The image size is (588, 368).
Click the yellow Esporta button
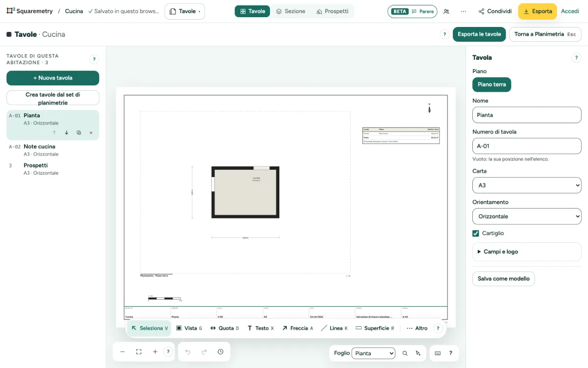pyautogui.click(x=538, y=11)
